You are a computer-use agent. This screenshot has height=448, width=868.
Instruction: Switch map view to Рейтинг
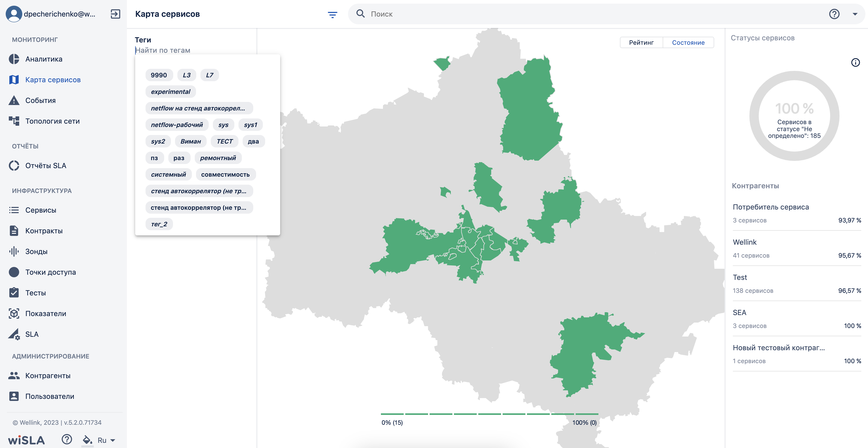tap(641, 42)
